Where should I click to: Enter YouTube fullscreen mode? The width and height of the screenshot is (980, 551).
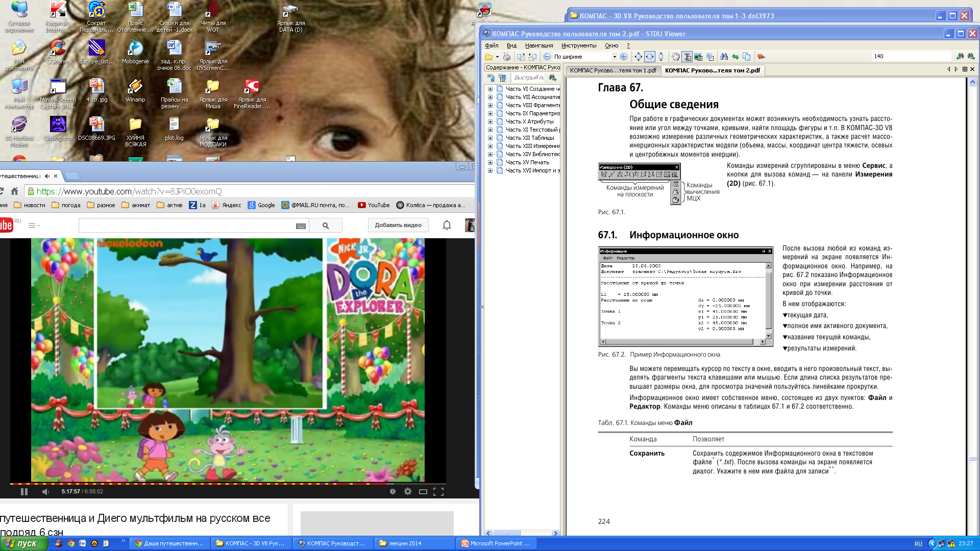(438, 491)
